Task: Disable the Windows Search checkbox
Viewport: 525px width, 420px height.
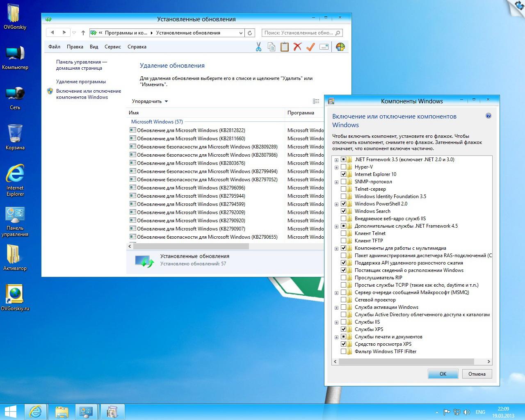Action: tap(344, 211)
